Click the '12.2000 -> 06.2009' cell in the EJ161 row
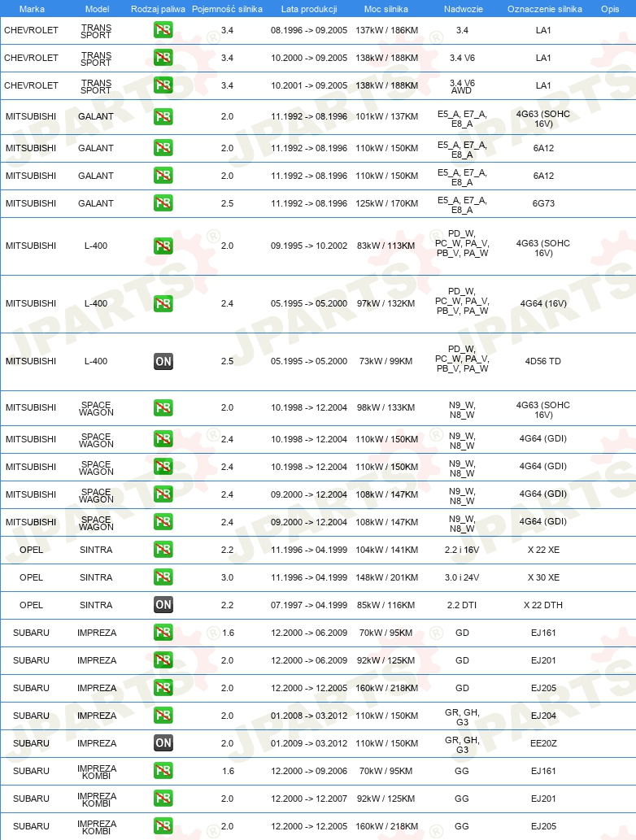The image size is (636, 840). pyautogui.click(x=309, y=633)
